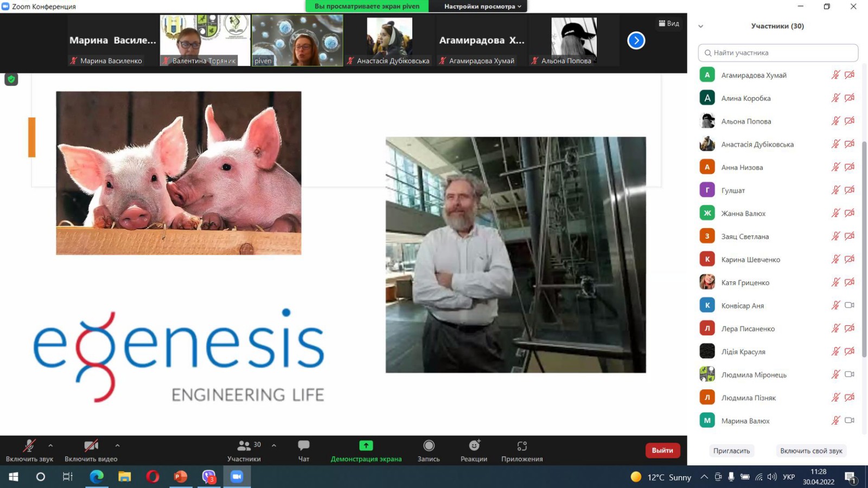Image resolution: width=868 pixels, height=488 pixels.
Task: Click Катя Гриценко avatar photo
Action: [x=707, y=282]
